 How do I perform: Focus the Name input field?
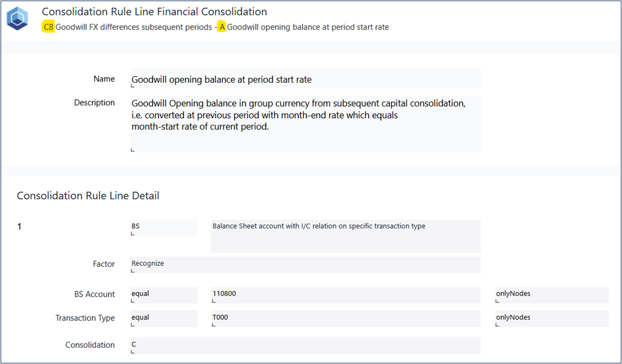(x=305, y=79)
